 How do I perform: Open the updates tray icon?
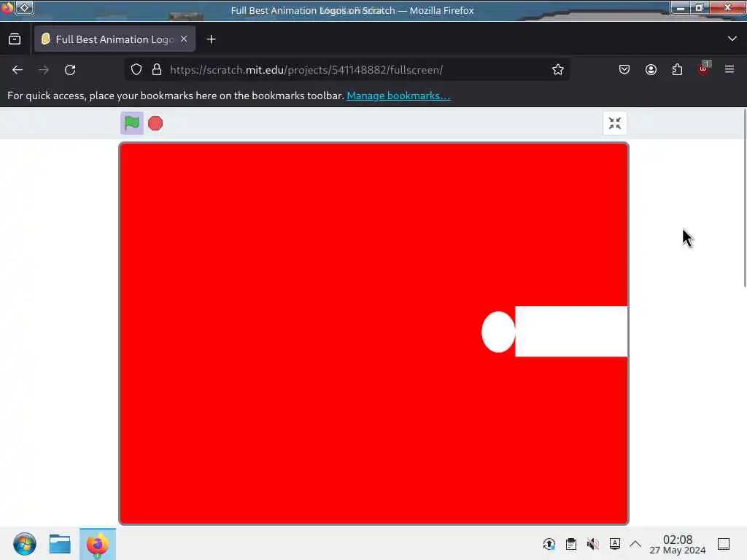[x=549, y=544]
